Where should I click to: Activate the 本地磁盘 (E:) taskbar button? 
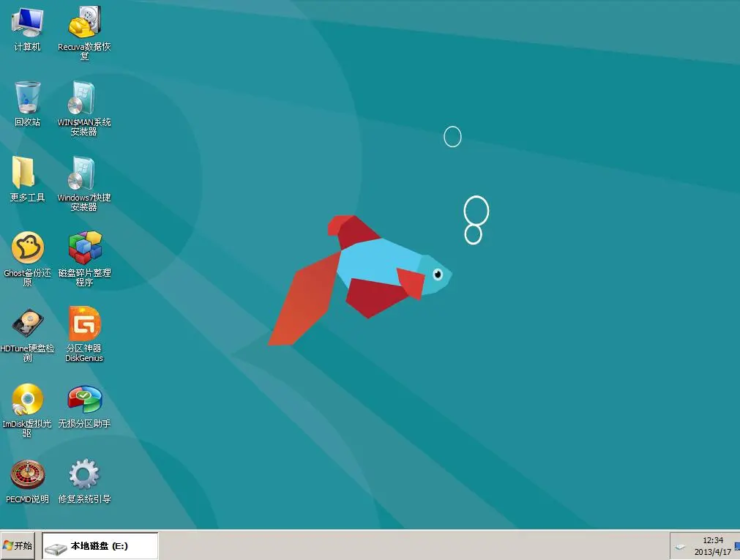100,546
